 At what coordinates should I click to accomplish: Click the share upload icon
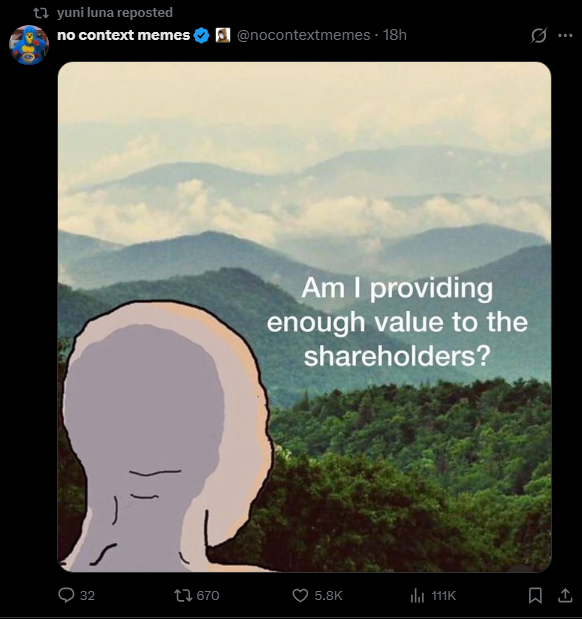tap(565, 595)
